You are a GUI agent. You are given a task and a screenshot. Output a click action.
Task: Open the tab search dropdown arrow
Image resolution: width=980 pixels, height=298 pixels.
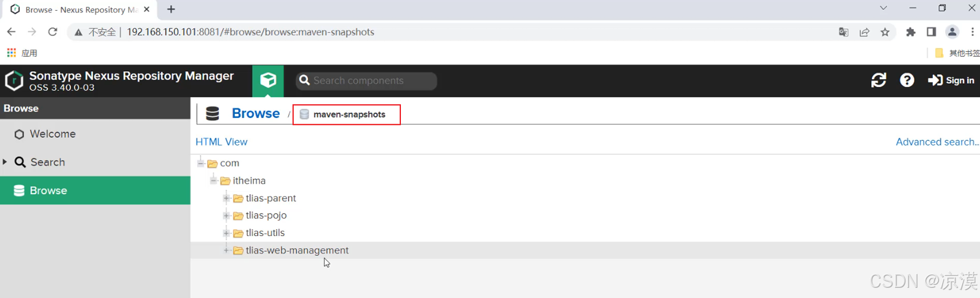883,8
